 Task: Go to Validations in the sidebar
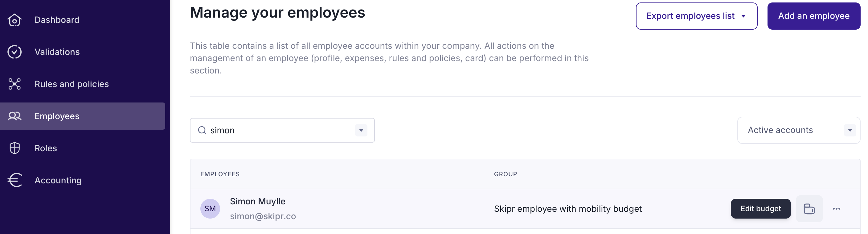(x=57, y=52)
